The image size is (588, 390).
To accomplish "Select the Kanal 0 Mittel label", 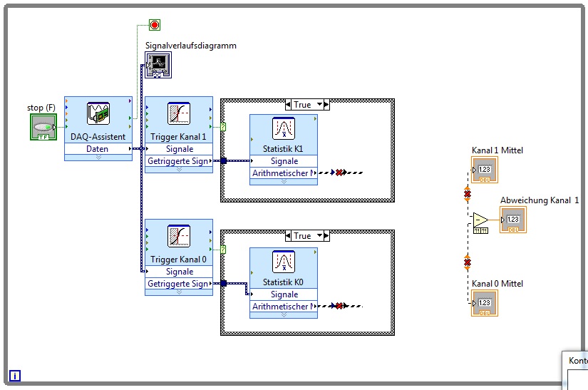I will tap(497, 284).
